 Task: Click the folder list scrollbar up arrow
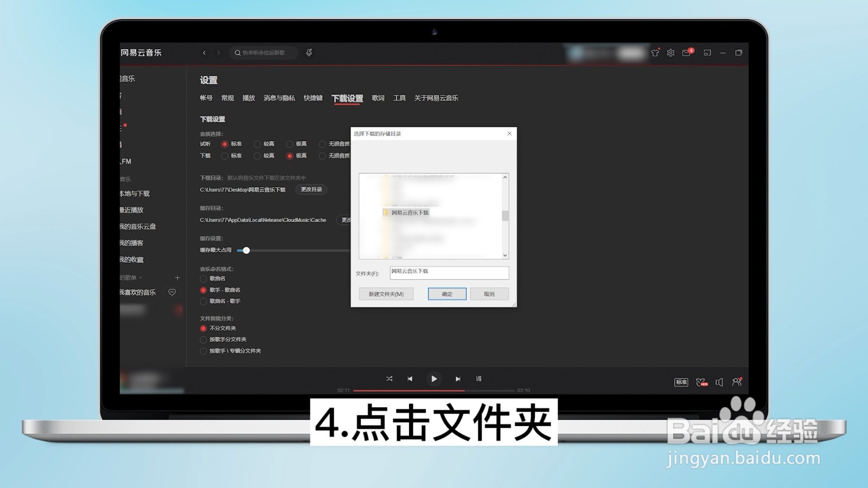(x=505, y=177)
